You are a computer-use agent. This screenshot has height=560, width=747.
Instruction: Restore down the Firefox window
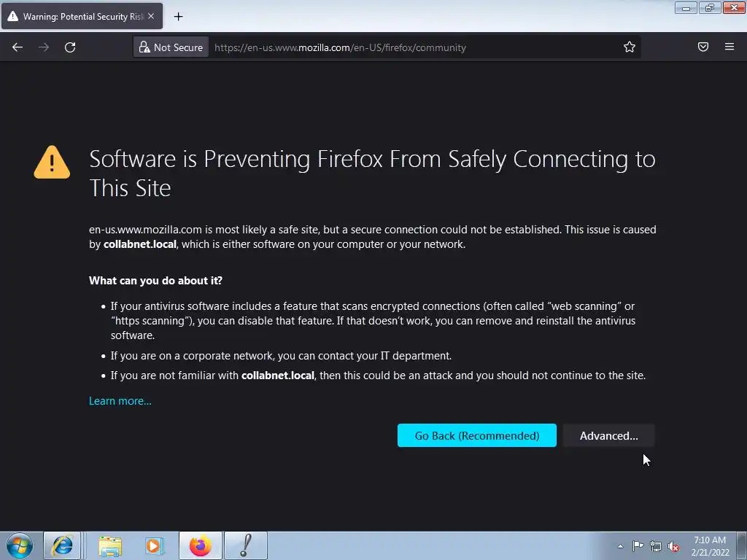[709, 8]
